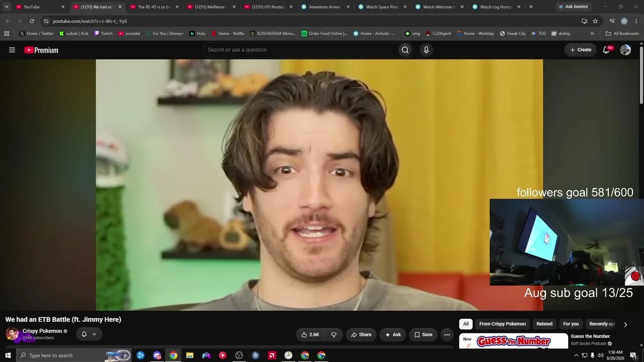Viewport: 644px width, 362px height.
Task: Open Home - Workday bookmark
Action: (x=475, y=34)
